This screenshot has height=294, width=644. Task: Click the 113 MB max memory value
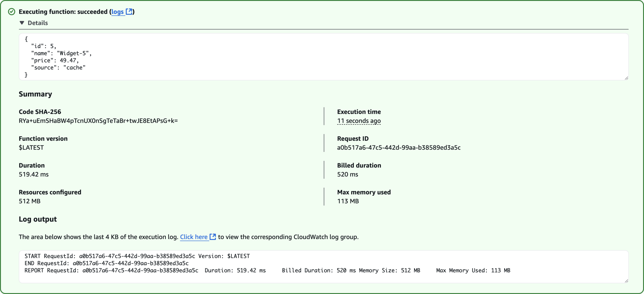click(348, 201)
